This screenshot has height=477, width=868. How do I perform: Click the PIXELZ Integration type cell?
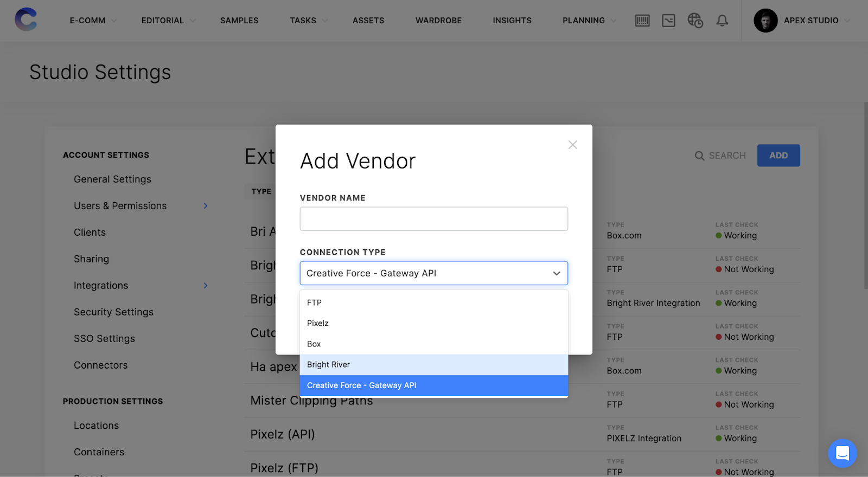pos(644,439)
